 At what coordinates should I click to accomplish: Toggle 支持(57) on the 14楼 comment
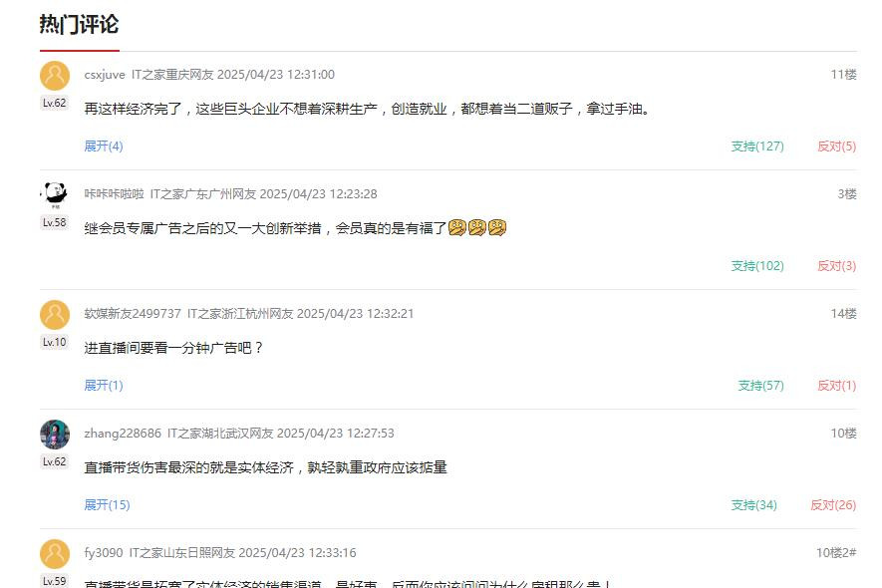(760, 386)
